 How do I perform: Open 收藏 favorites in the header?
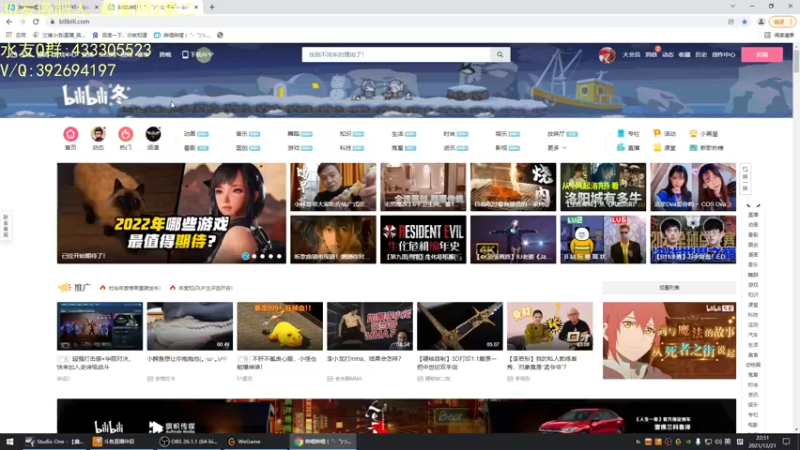pos(684,55)
